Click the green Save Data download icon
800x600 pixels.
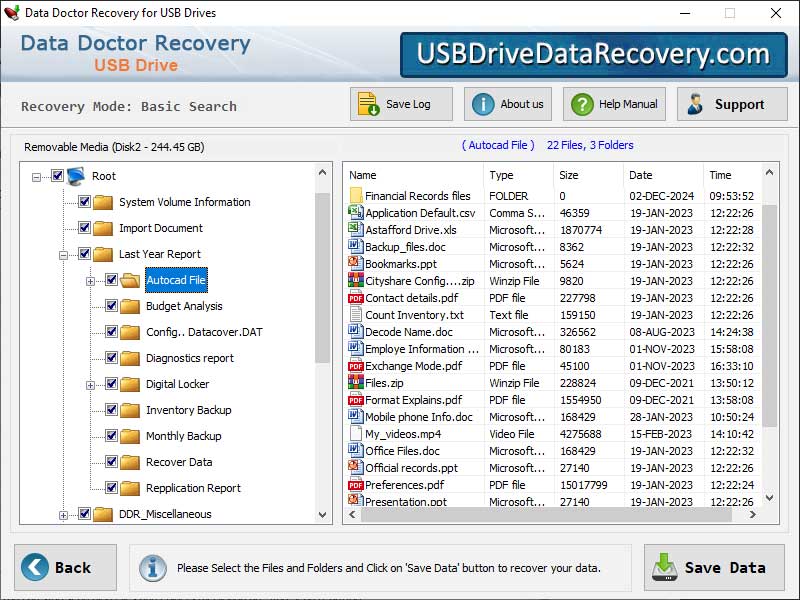664,567
